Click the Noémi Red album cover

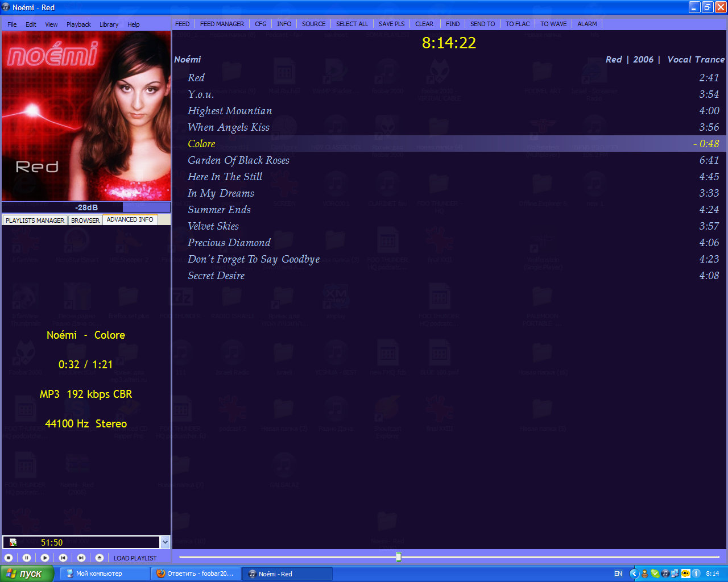point(86,116)
